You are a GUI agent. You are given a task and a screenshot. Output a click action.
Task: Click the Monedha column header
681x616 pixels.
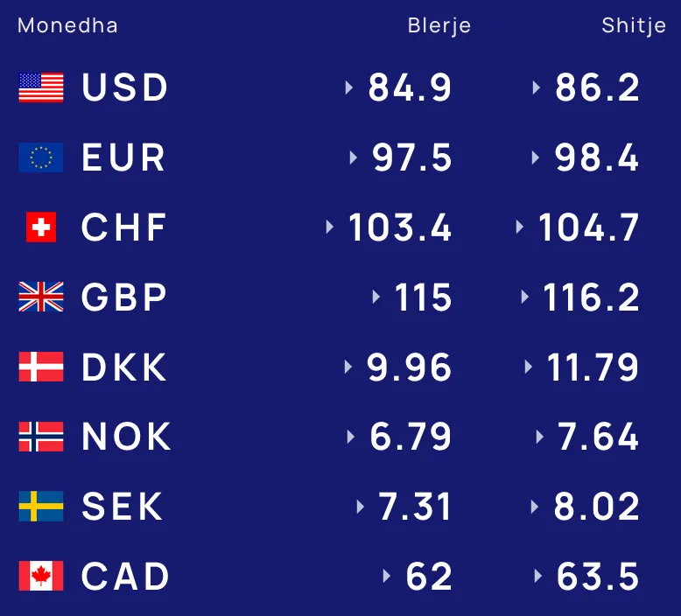click(x=67, y=25)
